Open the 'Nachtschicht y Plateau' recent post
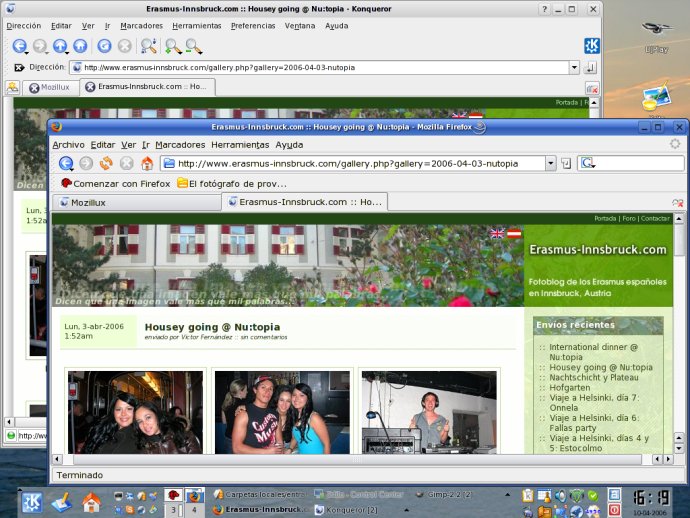690x518 pixels. coord(593,378)
